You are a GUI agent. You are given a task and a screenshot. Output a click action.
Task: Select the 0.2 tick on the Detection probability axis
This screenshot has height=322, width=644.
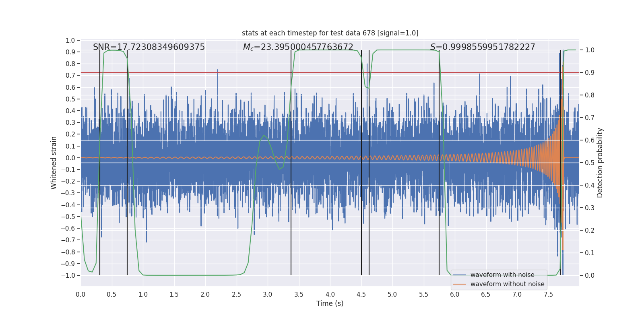click(590, 231)
